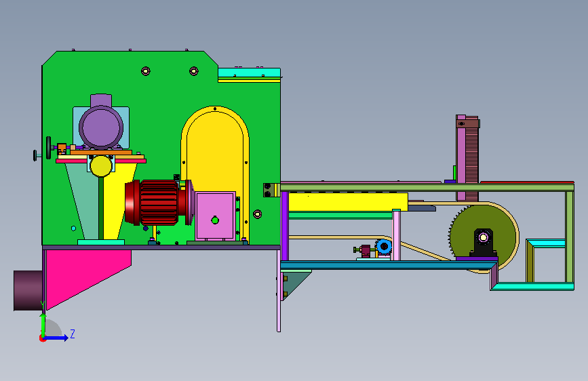Select the tall pink vertical support leg
The image size is (588, 381).
(x=279, y=291)
